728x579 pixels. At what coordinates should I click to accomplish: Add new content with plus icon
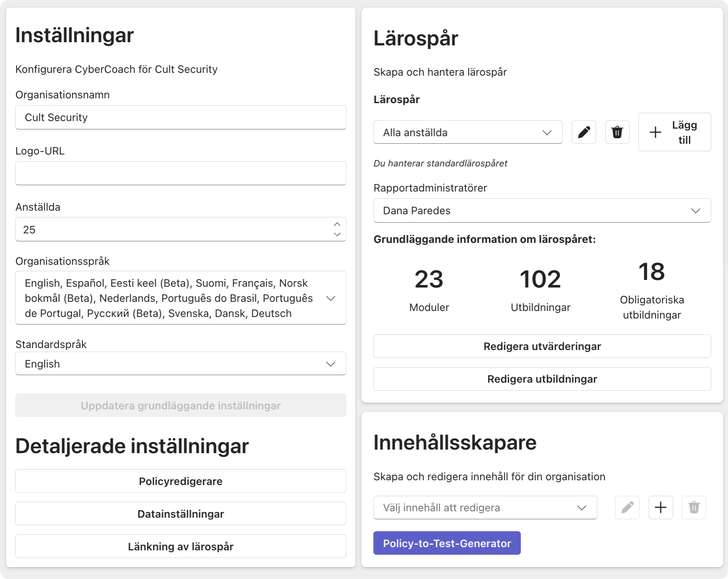pos(661,508)
